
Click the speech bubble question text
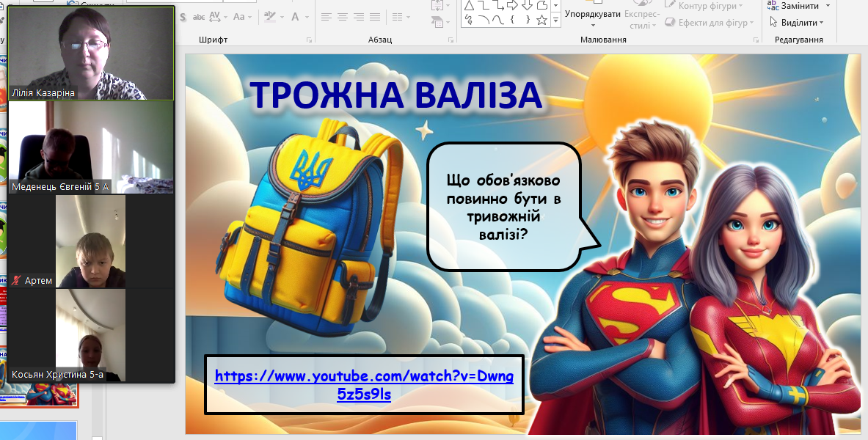pyautogui.click(x=503, y=207)
